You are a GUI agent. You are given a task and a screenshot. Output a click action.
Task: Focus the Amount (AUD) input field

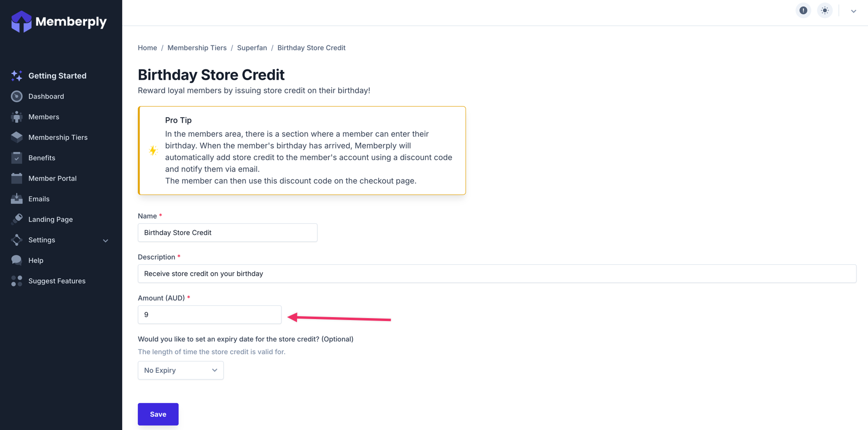[x=210, y=315]
